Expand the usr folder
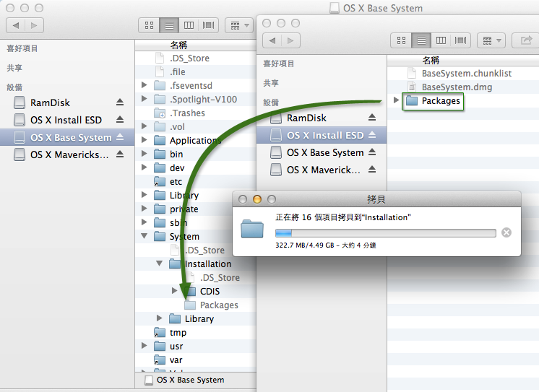Image resolution: width=539 pixels, height=392 pixels. 144,346
